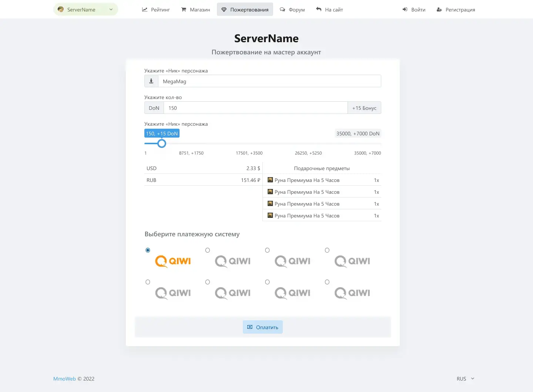
Task: Select the fourth QIWI radio in top row
Action: (x=327, y=250)
